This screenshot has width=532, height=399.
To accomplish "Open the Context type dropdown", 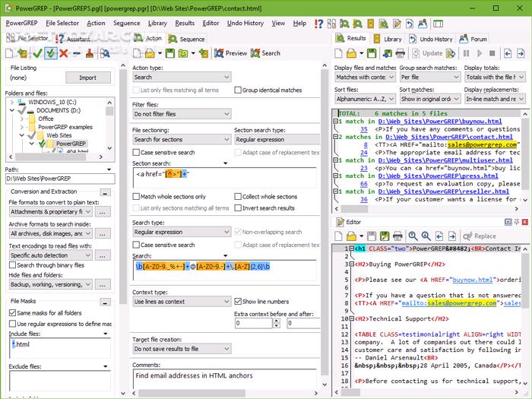I will pos(182,302).
